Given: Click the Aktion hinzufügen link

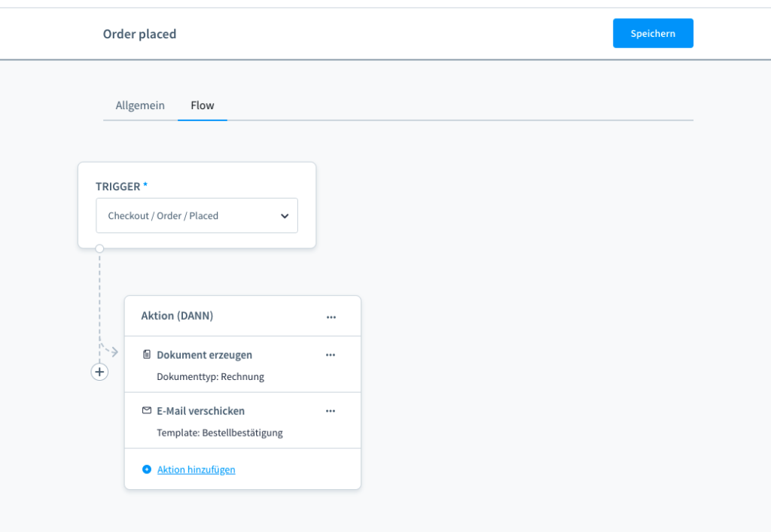Looking at the screenshot, I should point(197,470).
